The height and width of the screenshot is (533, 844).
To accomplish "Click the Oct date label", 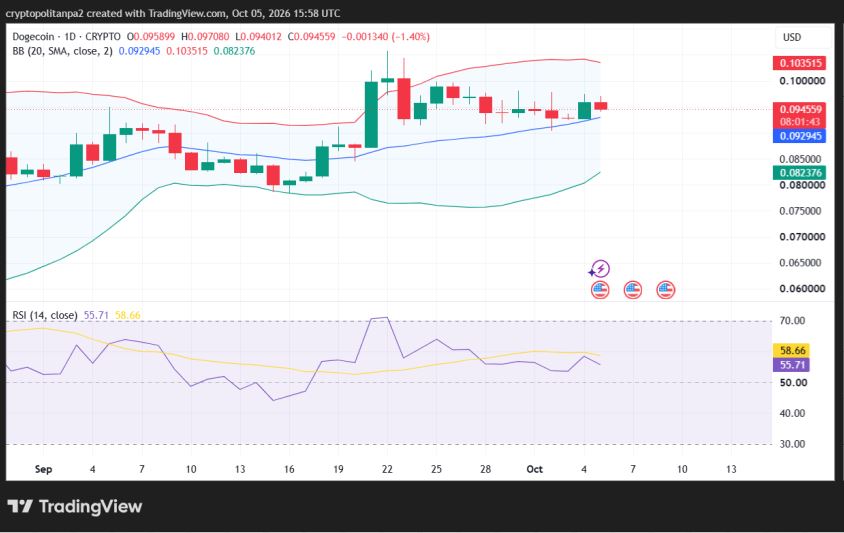I will [534, 469].
